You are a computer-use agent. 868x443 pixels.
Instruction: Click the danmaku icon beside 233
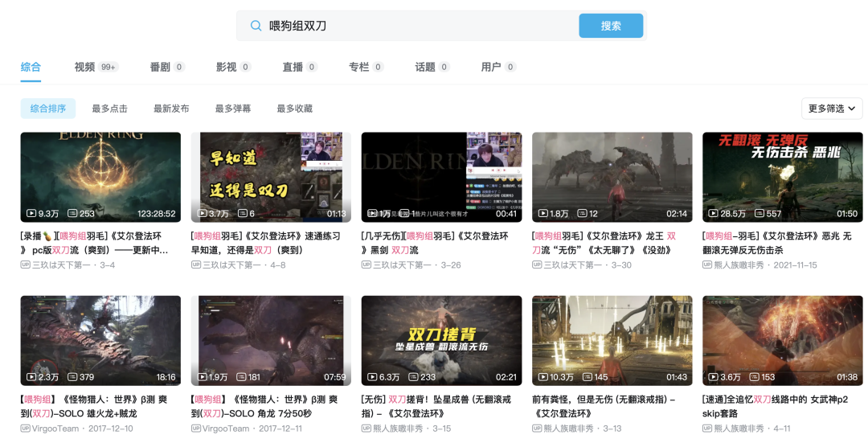414,376
